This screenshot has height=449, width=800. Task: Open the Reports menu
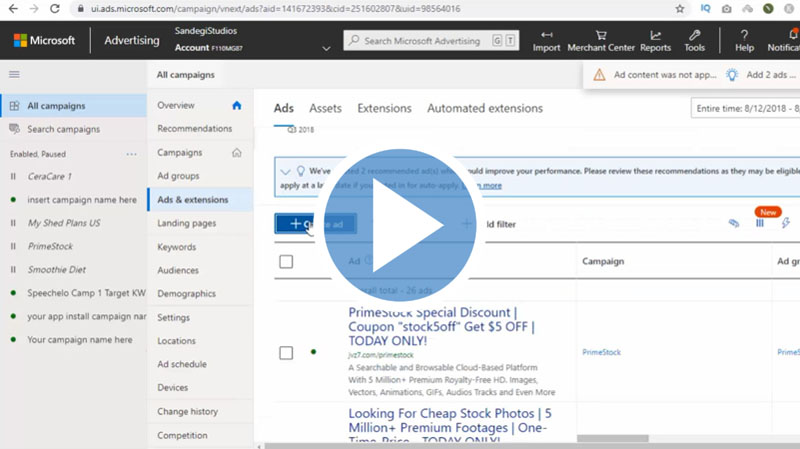click(x=656, y=41)
